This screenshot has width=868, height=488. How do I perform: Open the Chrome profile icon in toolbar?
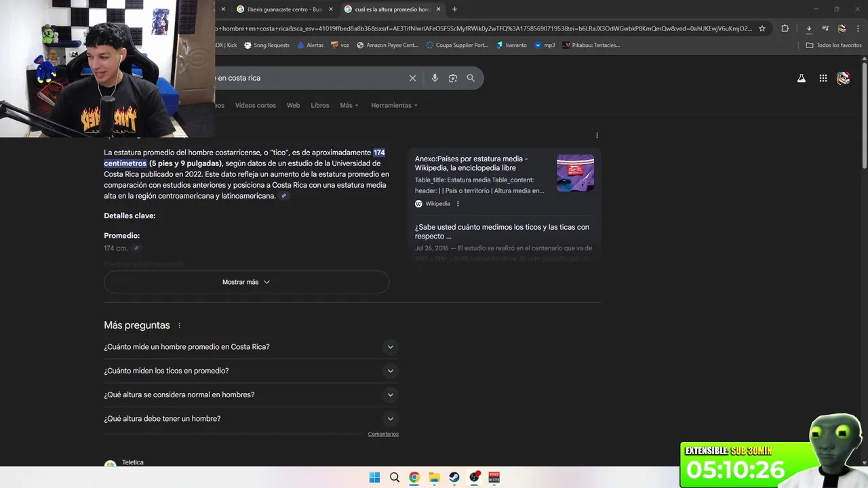(x=842, y=28)
